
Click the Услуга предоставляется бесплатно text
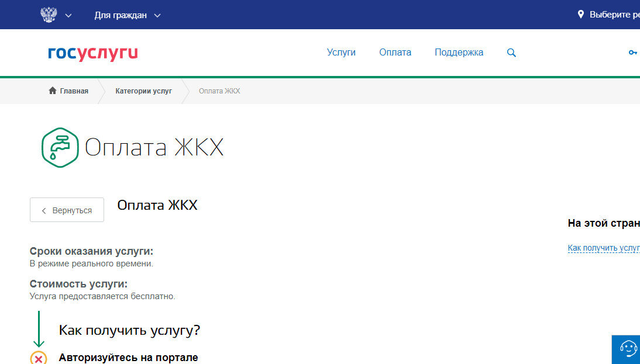[x=102, y=296]
